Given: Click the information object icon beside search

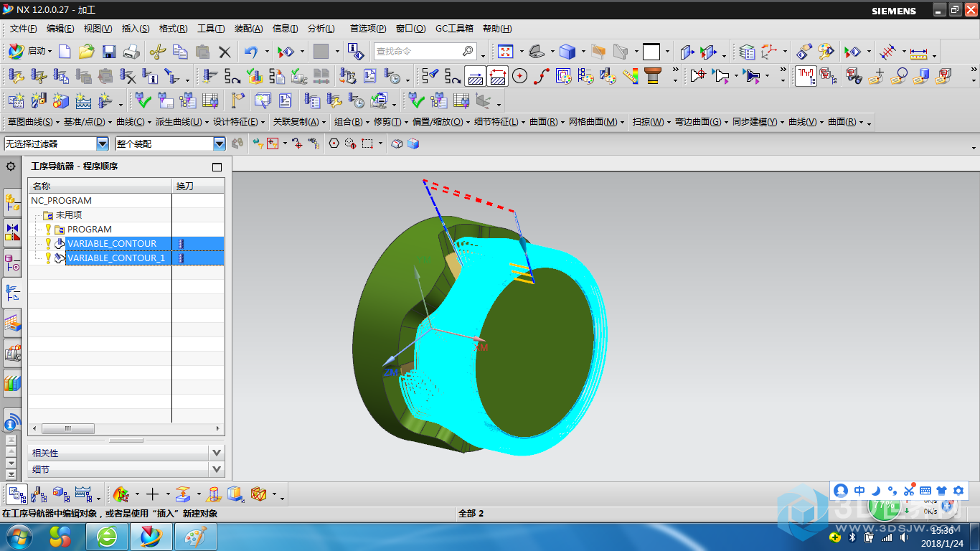Looking at the screenshot, I should pos(356,52).
